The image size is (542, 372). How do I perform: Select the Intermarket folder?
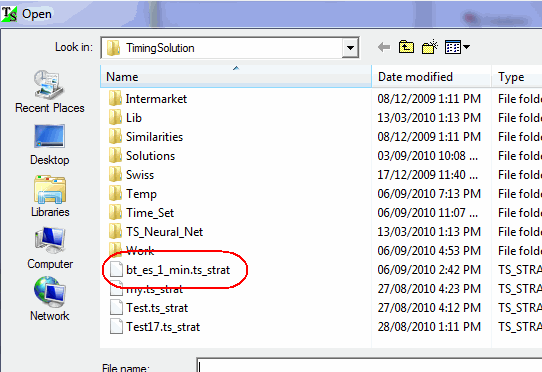[x=156, y=99]
